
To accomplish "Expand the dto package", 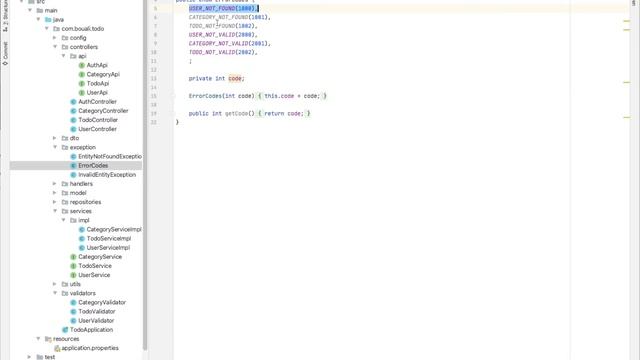I will [x=55, y=138].
